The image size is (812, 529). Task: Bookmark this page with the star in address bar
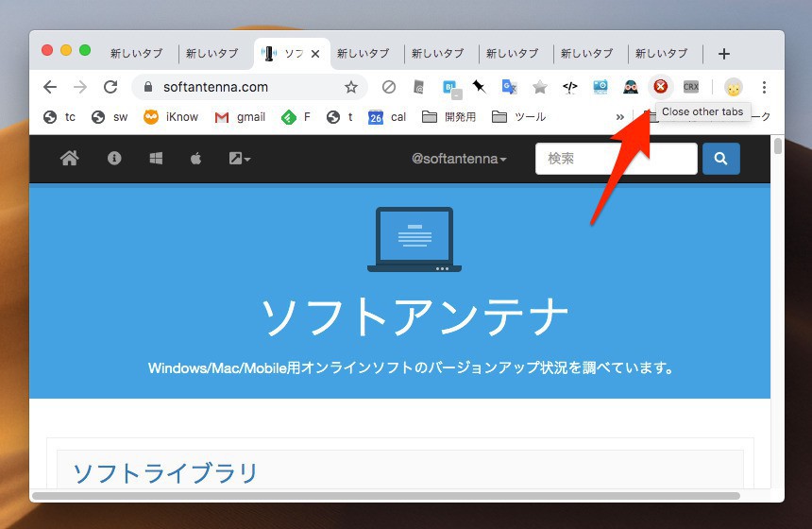pyautogui.click(x=351, y=87)
